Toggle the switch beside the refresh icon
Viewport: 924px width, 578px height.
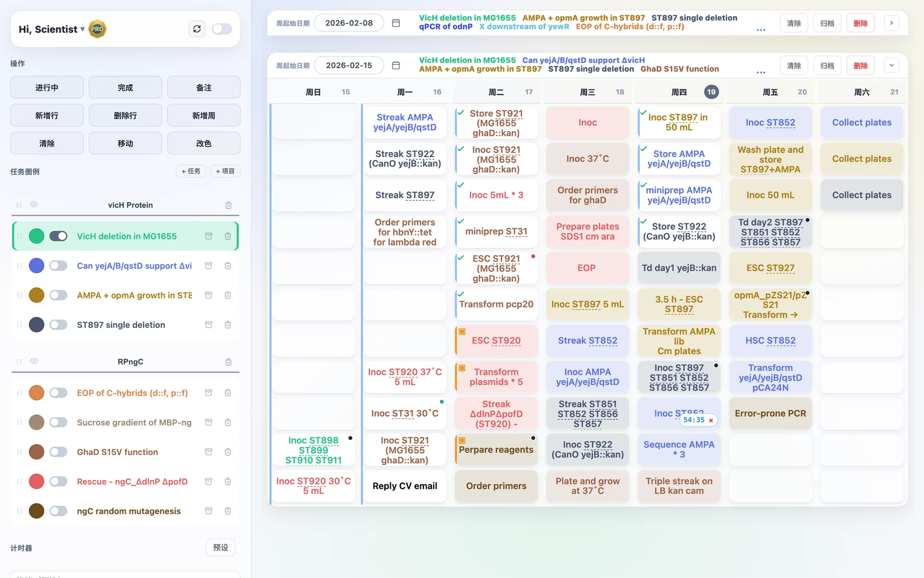222,29
